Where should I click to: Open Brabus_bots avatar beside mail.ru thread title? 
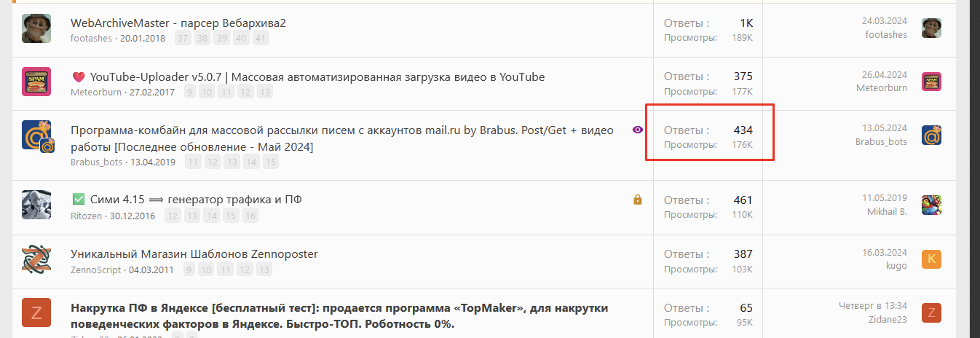[38, 136]
